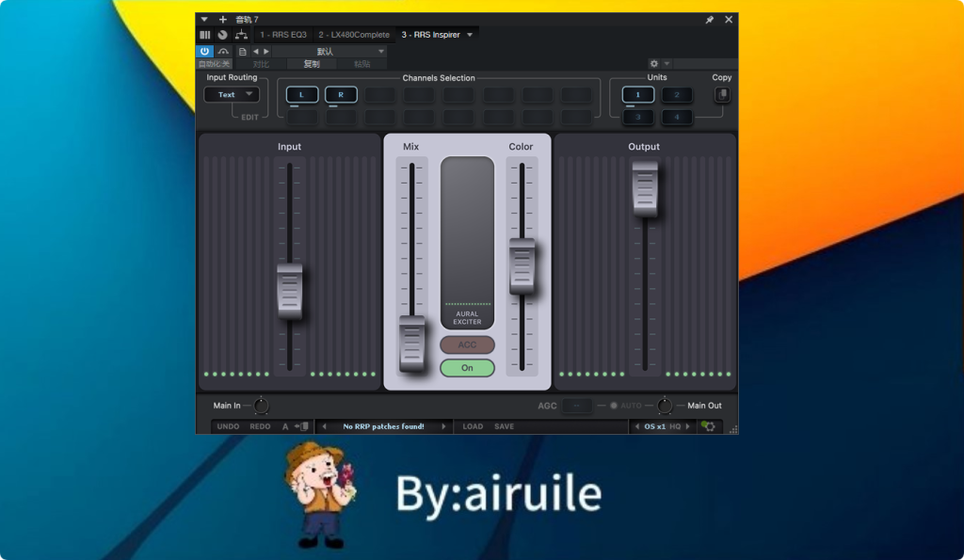
Task: Click the Aural Exciter meter display
Action: click(467, 243)
